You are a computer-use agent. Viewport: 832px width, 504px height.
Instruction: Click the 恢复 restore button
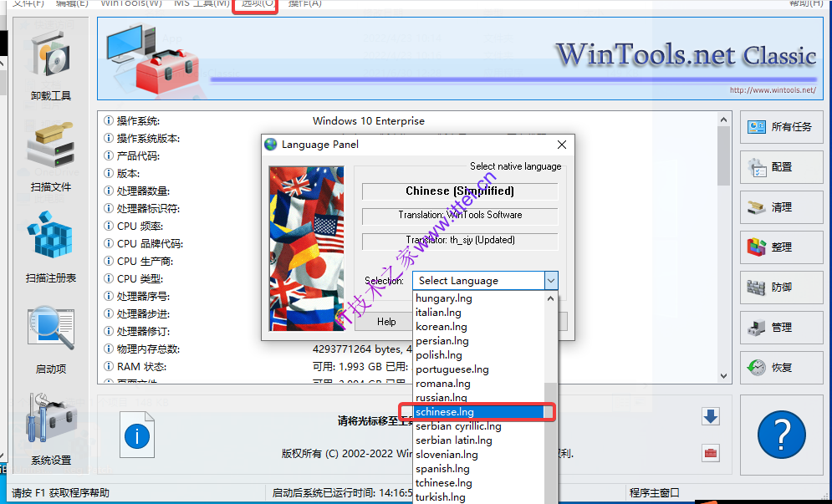(782, 368)
